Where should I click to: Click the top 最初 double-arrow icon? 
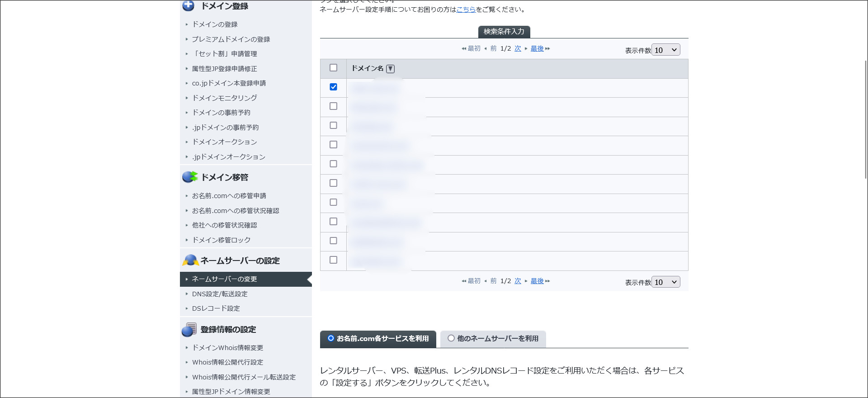coord(464,49)
